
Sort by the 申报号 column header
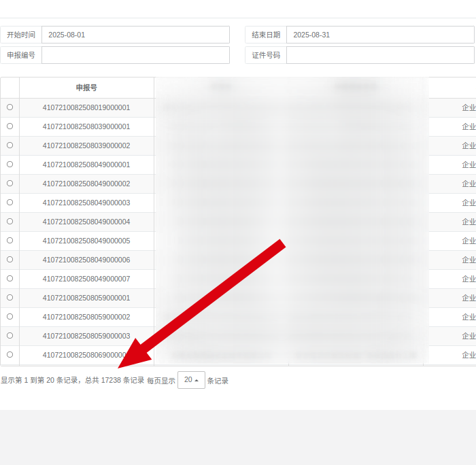pyautogui.click(x=86, y=88)
